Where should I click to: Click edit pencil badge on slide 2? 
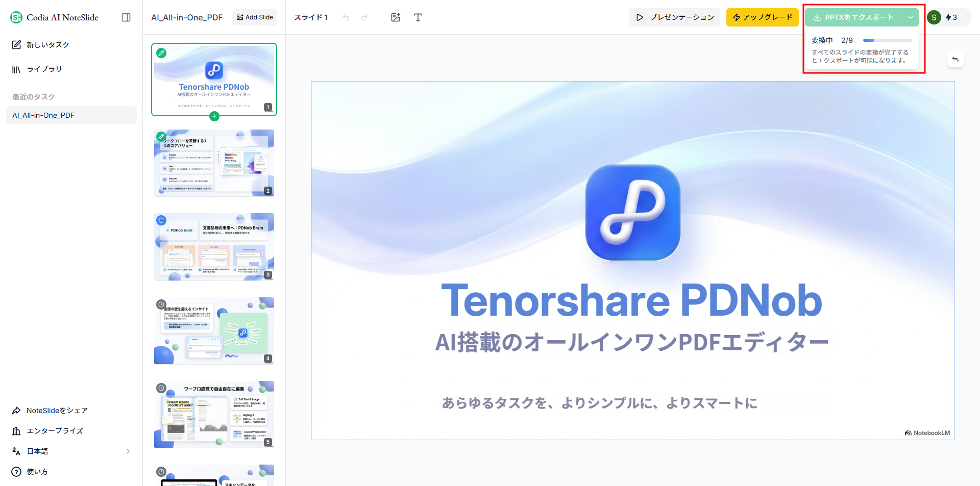(x=161, y=137)
